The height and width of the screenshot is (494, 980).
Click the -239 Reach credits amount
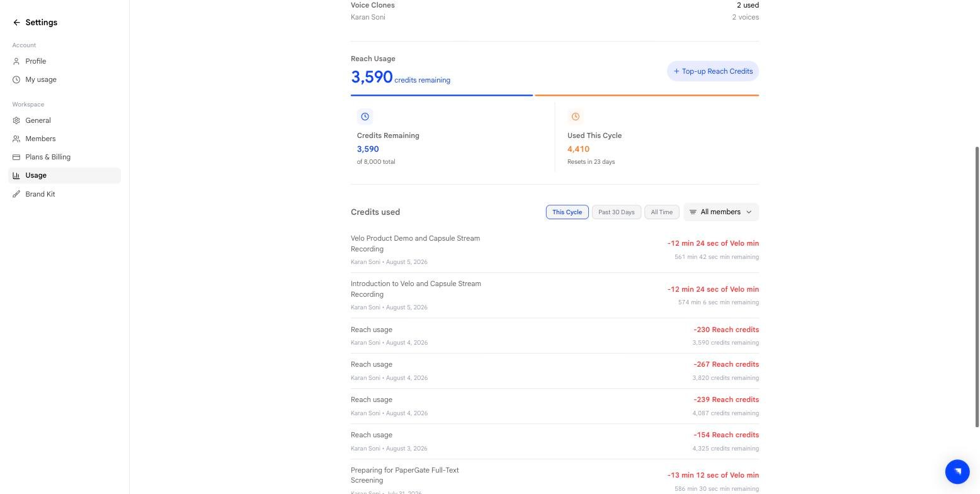tap(726, 399)
